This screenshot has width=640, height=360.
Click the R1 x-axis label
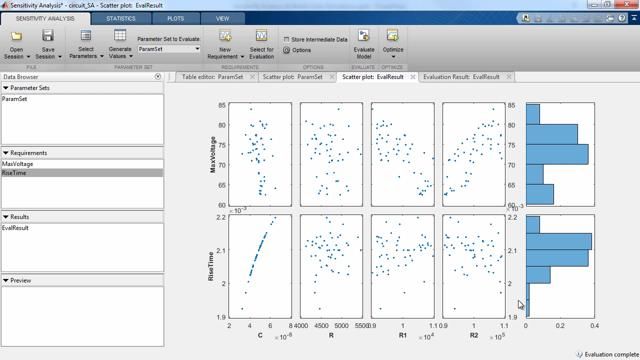click(403, 335)
